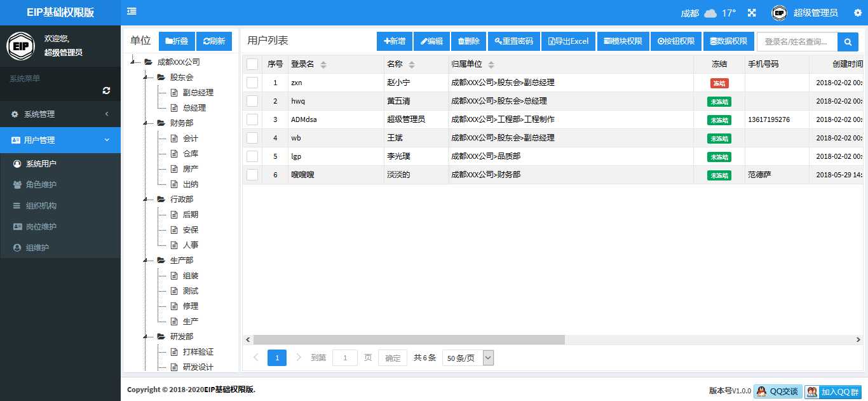
Task: Check the row for user ADMdsa
Action: point(252,119)
